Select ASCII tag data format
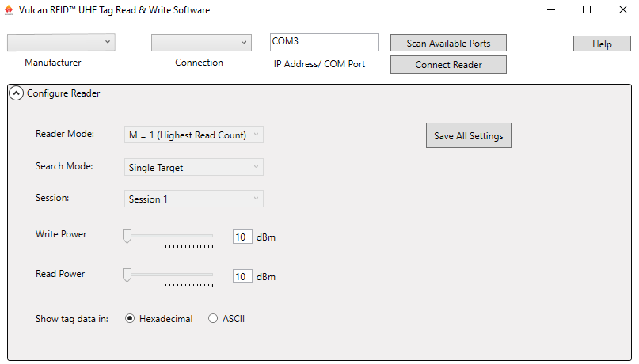This screenshot has width=639, height=364. click(213, 319)
